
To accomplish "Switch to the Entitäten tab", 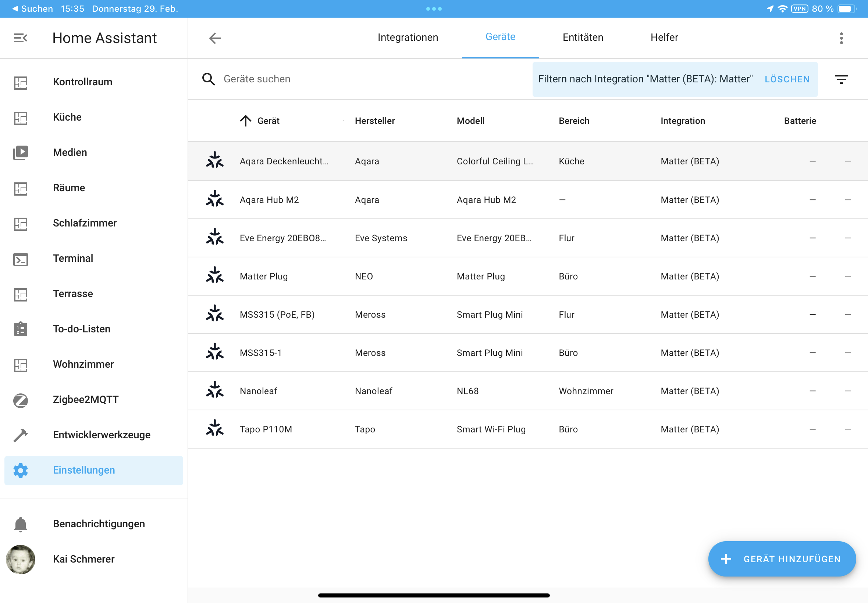I will [583, 38].
